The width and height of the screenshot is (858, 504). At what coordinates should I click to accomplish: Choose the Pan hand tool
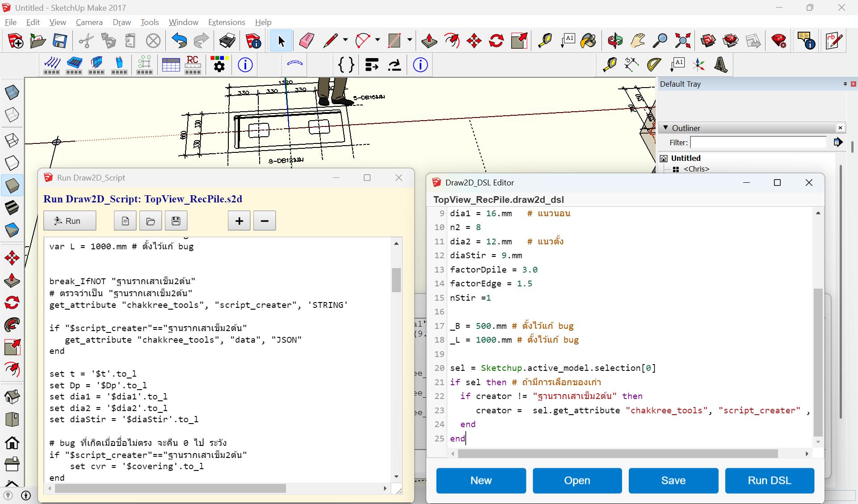click(638, 41)
